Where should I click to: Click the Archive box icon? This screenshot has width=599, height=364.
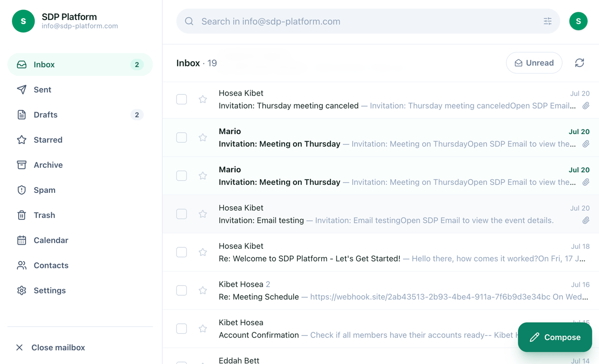[x=22, y=165]
